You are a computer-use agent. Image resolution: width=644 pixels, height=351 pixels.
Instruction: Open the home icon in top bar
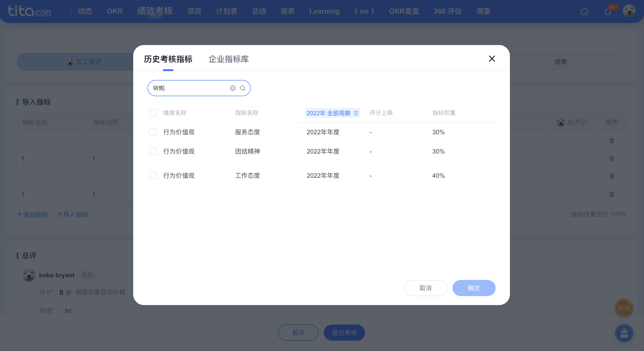584,11
